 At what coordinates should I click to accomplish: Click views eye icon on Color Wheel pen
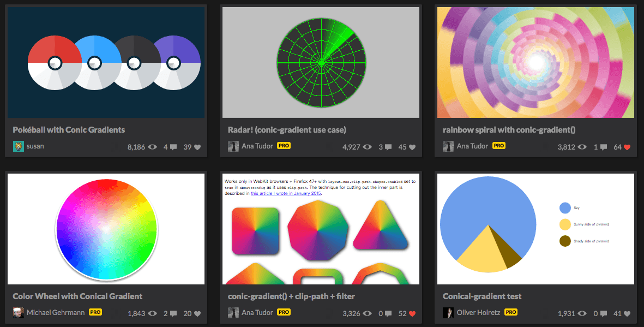pos(152,313)
